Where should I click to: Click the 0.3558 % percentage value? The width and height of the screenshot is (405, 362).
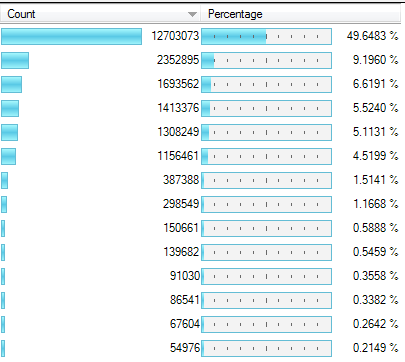(375, 276)
